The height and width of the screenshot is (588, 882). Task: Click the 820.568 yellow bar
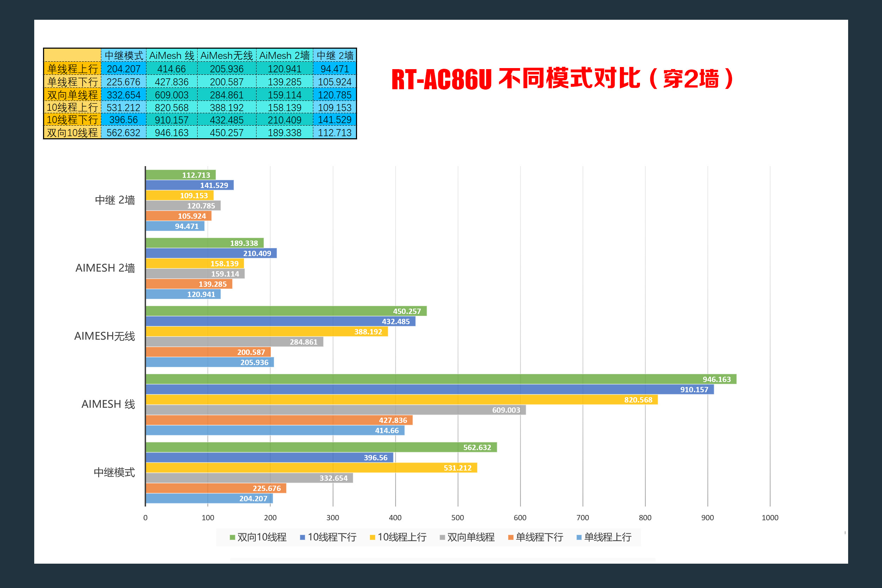coord(401,400)
